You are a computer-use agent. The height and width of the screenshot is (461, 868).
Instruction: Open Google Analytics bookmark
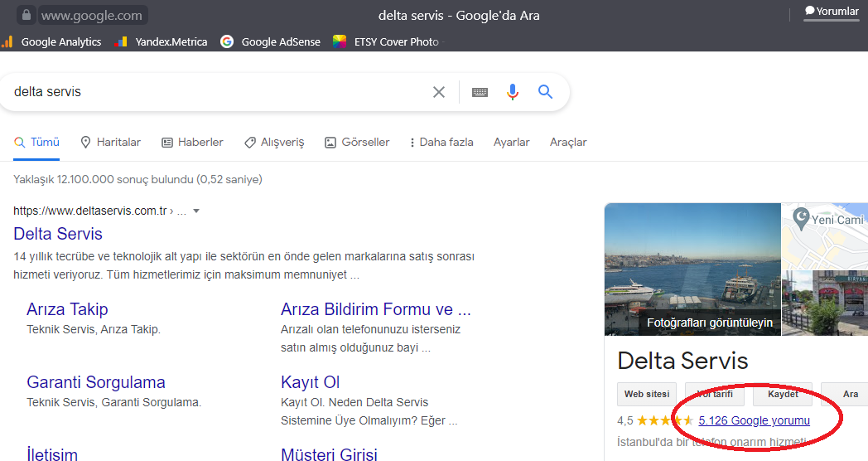tap(51, 41)
